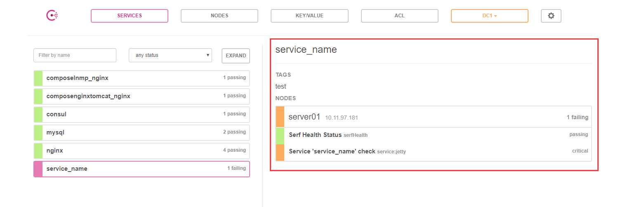This screenshot has height=207, width=644.
Task: Click the Serf Health Status check
Action: [x=315, y=135]
